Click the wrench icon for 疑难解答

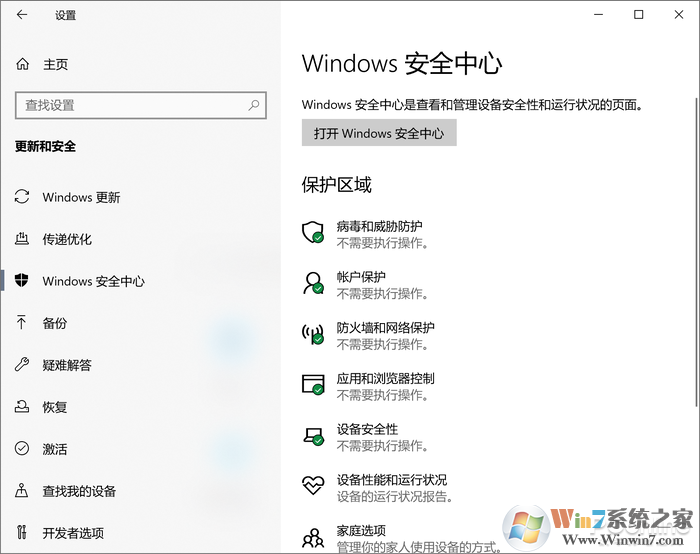pyautogui.click(x=22, y=364)
